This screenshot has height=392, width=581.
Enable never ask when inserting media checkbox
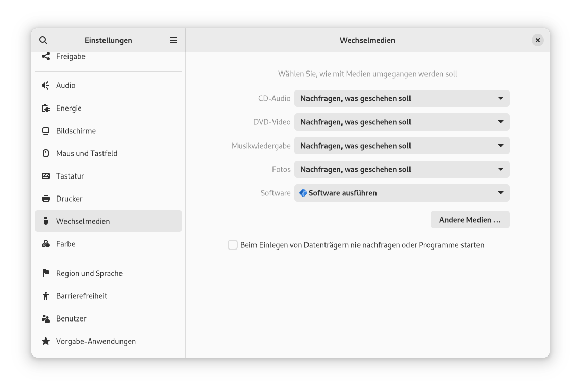233,245
